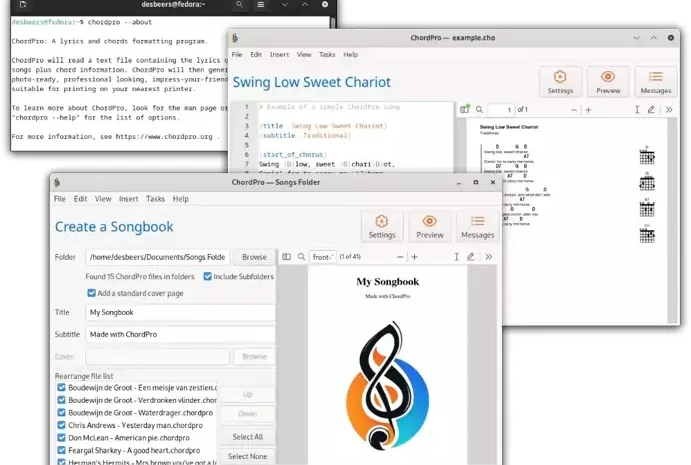The width and height of the screenshot is (691, 465).
Task: Toggle sidebar icon in Songs Folder preview toolbar
Action: click(x=286, y=257)
